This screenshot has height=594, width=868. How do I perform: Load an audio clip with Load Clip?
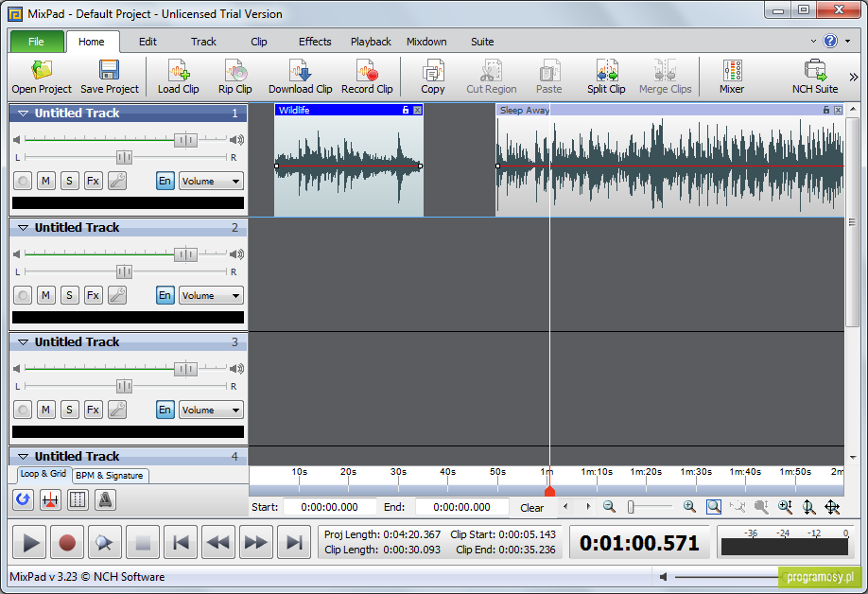(179, 77)
